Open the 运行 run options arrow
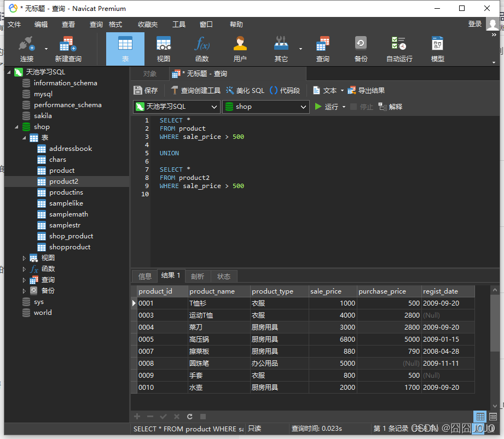504x439 pixels. point(344,107)
